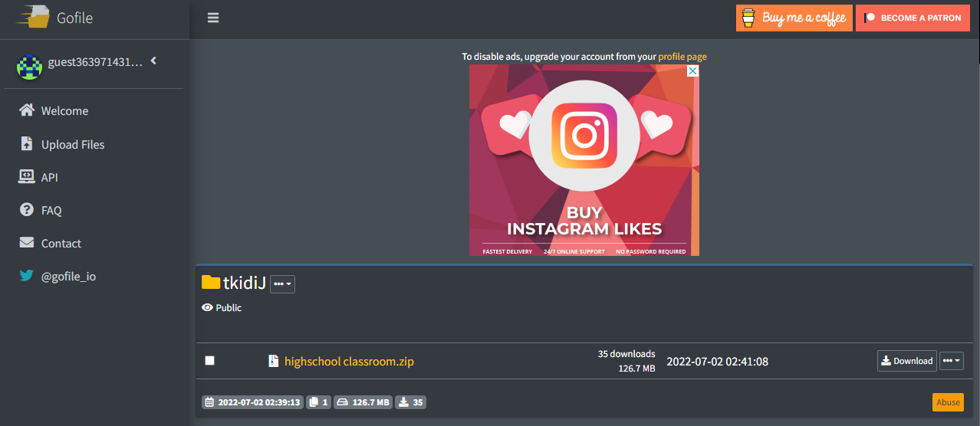980x426 pixels.
Task: Click the Public eye visibility icon
Action: coord(207,307)
